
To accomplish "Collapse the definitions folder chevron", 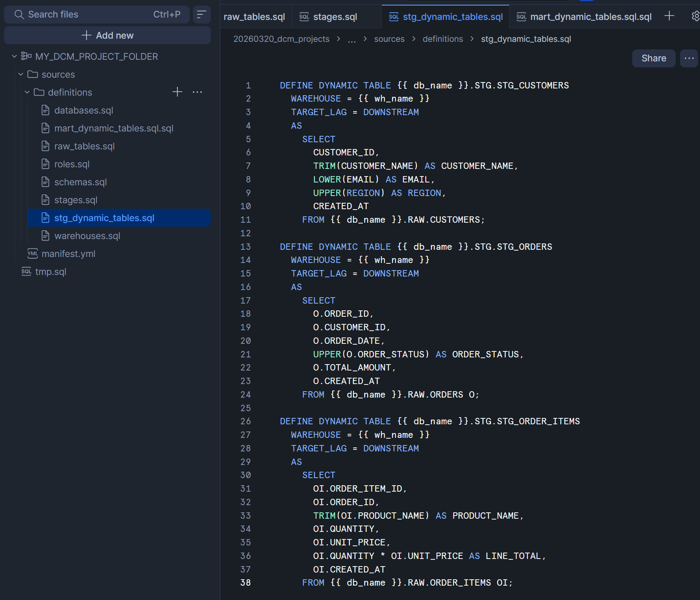I will click(27, 92).
